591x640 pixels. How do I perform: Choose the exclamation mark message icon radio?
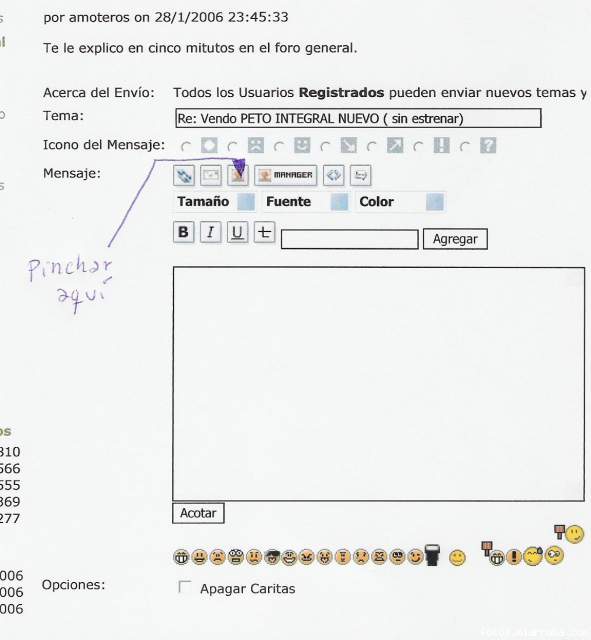point(418,146)
